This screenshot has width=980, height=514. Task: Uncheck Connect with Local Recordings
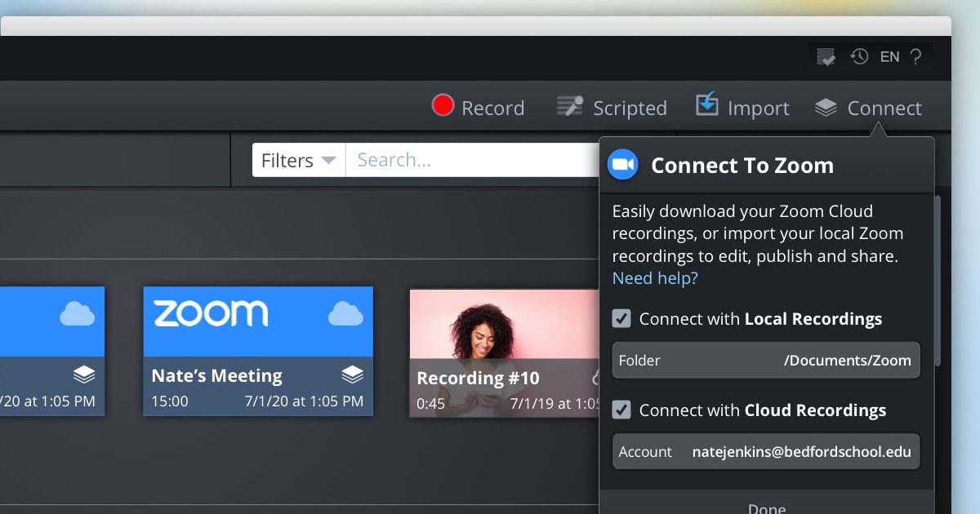pos(621,318)
